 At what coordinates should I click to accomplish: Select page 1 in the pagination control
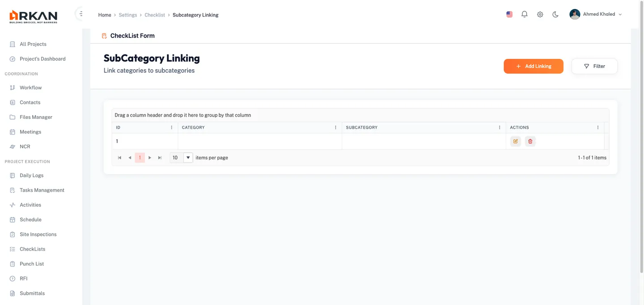(140, 157)
